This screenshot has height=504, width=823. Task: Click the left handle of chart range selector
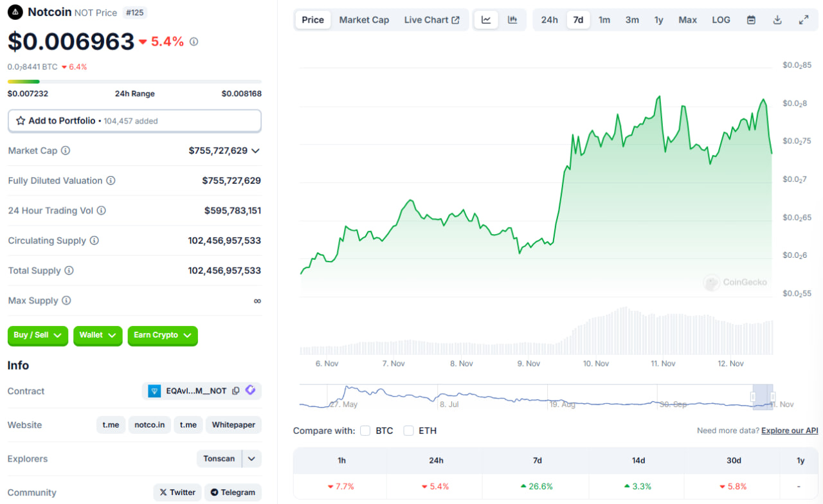click(753, 397)
